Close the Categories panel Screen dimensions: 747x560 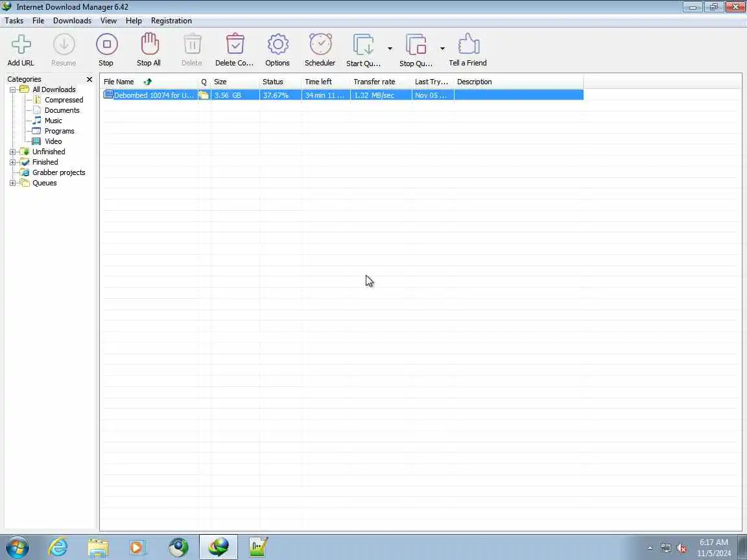pos(89,79)
